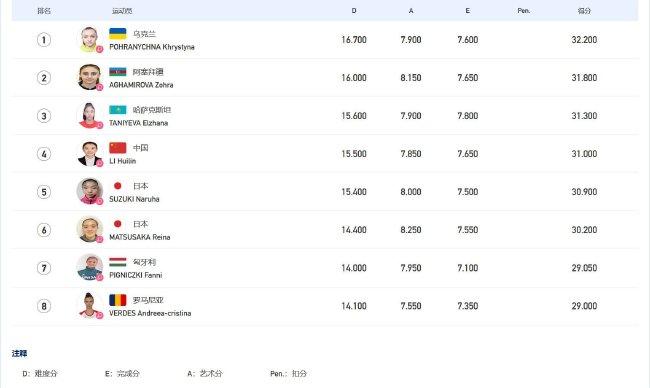Open LI Huilin athlete photo

90,154
